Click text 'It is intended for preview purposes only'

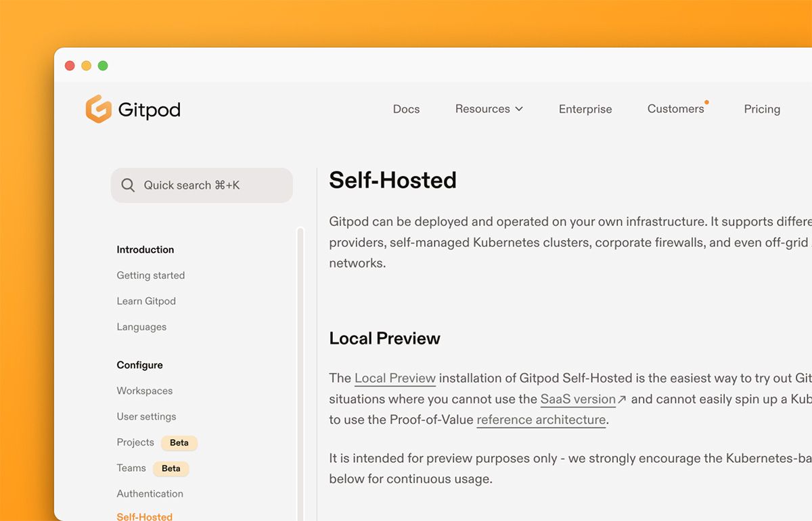pos(444,459)
